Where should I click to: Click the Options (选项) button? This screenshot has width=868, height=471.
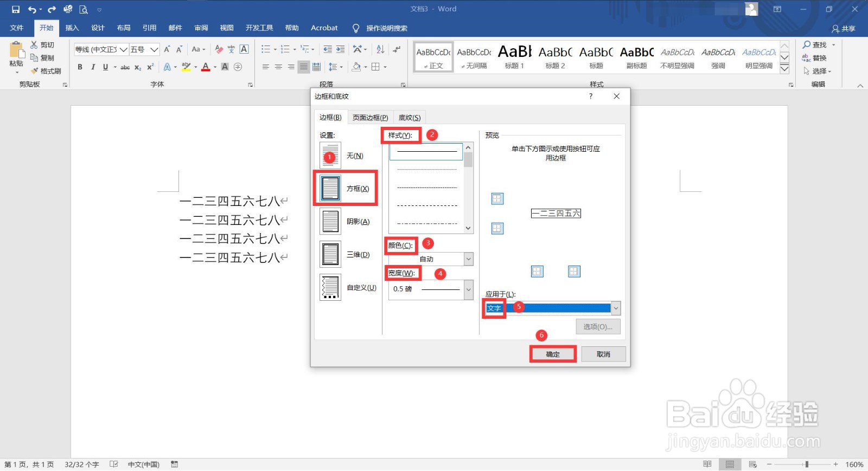tap(598, 327)
